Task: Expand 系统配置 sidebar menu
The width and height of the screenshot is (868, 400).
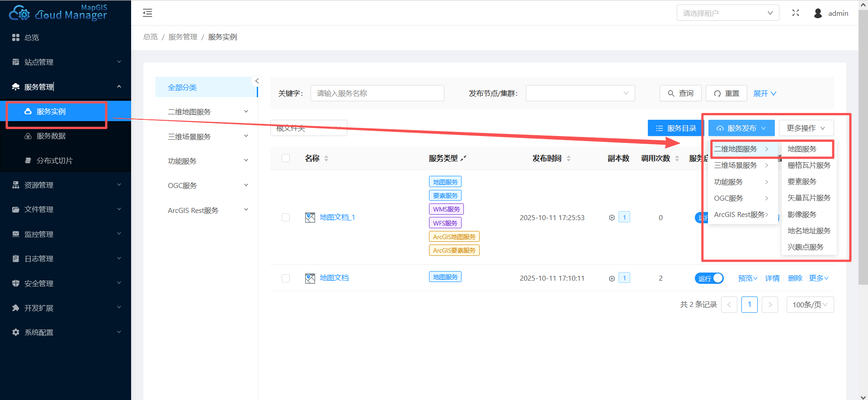Action: click(x=66, y=332)
